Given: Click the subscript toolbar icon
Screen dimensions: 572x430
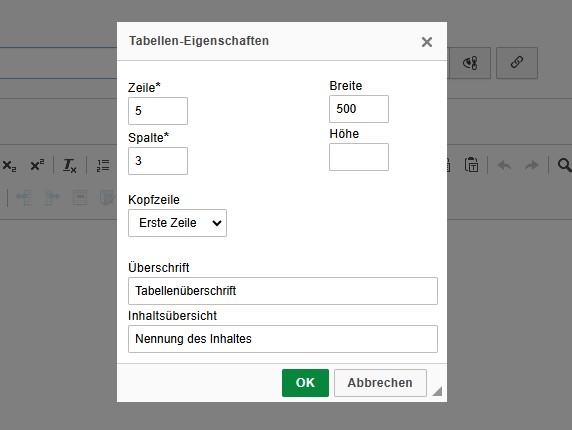Looking at the screenshot, I should 9,166.
